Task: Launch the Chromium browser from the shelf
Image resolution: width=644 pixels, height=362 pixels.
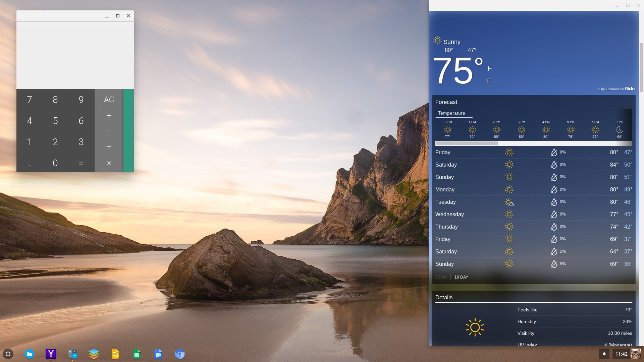Action: point(180,354)
